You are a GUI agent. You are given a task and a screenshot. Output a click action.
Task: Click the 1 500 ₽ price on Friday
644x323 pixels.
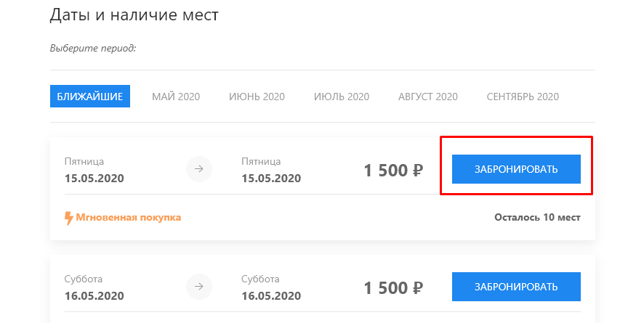click(393, 170)
